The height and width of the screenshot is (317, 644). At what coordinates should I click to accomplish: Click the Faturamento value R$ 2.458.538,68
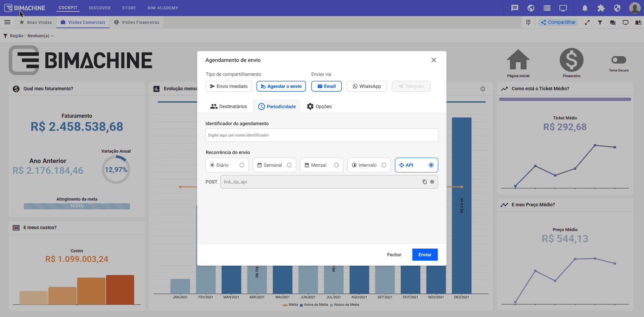coord(77,127)
